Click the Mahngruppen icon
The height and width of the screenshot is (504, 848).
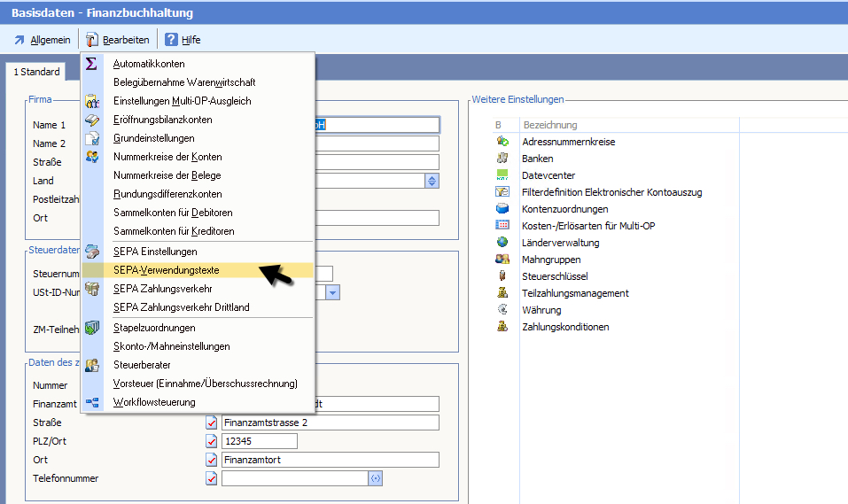[x=502, y=260]
